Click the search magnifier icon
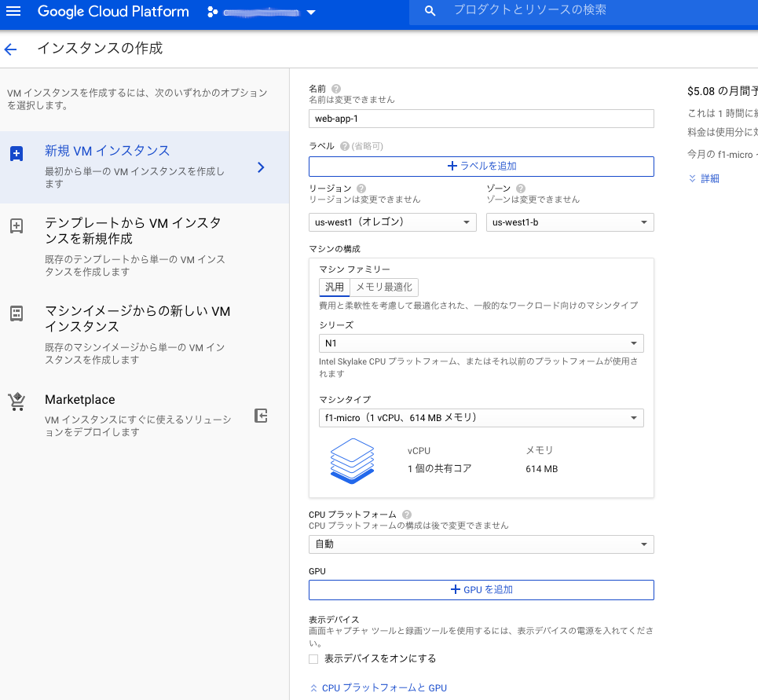The image size is (758, 700). (429, 11)
